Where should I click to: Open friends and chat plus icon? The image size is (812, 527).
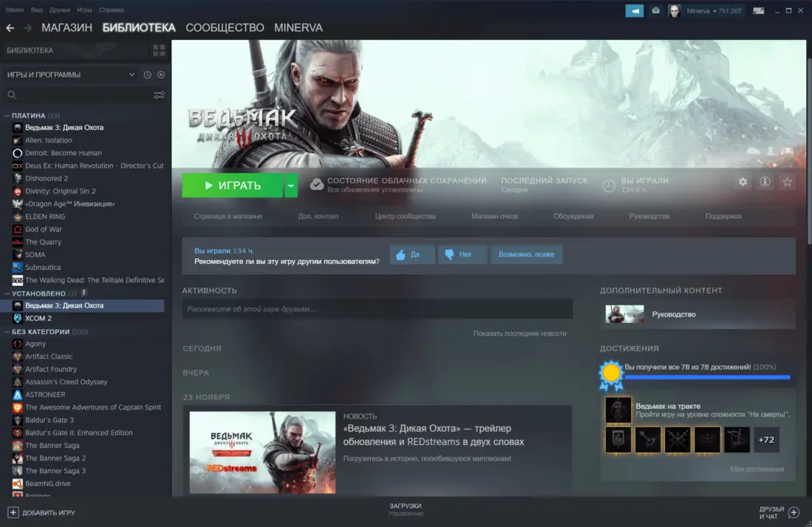pos(794,512)
